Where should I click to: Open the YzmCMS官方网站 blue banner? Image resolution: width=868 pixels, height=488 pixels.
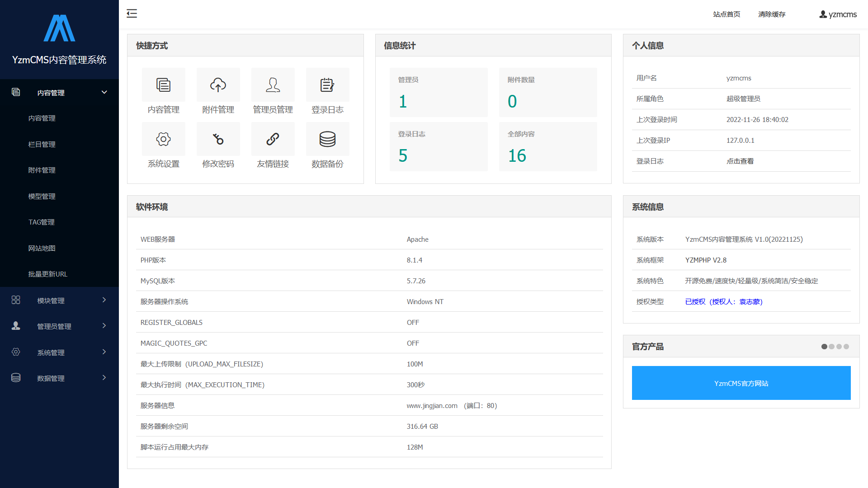pos(741,383)
